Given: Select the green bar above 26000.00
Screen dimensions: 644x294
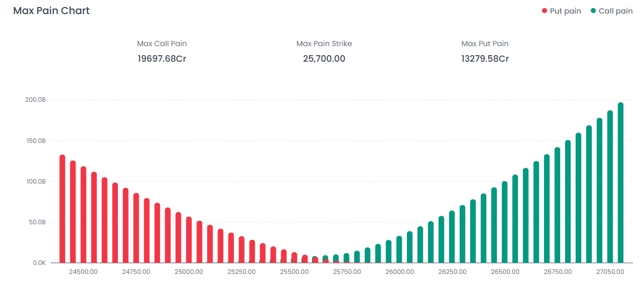Looking at the screenshot, I should tap(399, 249).
